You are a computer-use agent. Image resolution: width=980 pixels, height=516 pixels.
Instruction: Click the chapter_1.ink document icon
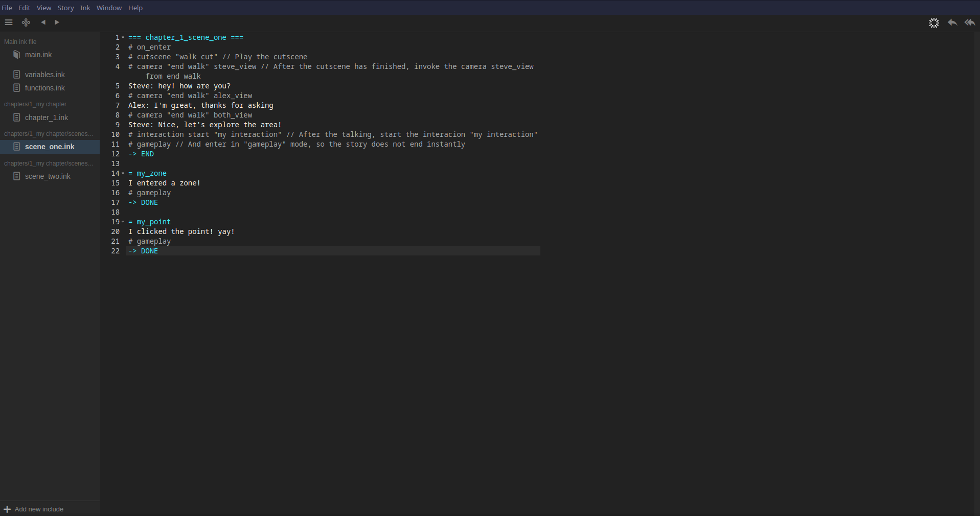point(17,118)
